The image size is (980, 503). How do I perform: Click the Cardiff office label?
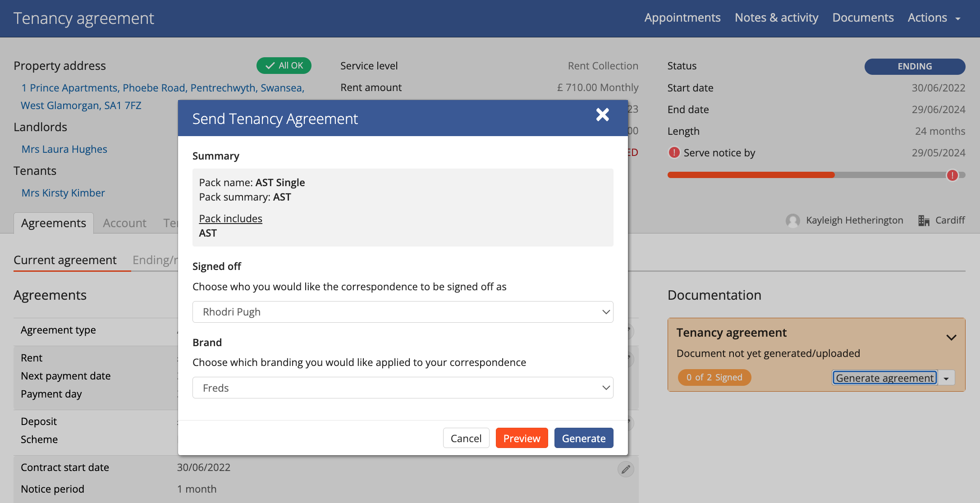950,220
